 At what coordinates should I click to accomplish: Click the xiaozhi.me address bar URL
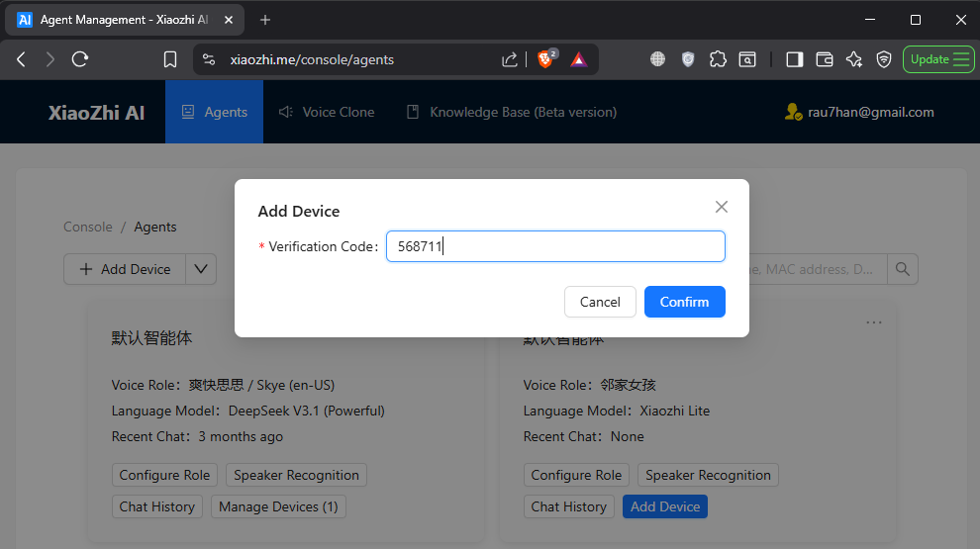pyautogui.click(x=312, y=60)
